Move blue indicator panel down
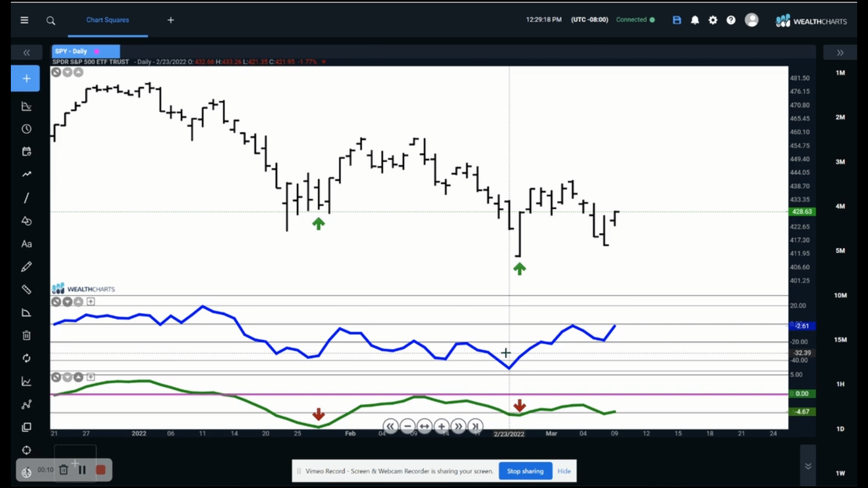The image size is (868, 488). 67,302
